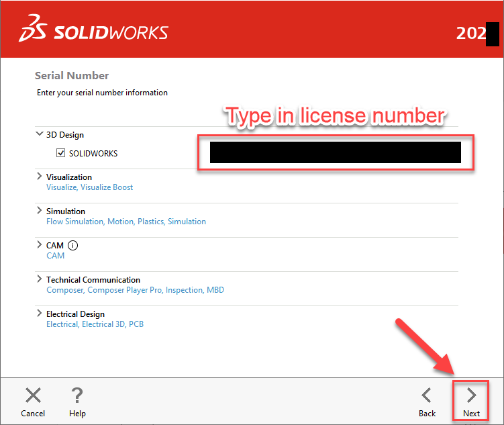This screenshot has width=504, height=425.
Task: Select the Simulation heading text
Action: (x=66, y=211)
